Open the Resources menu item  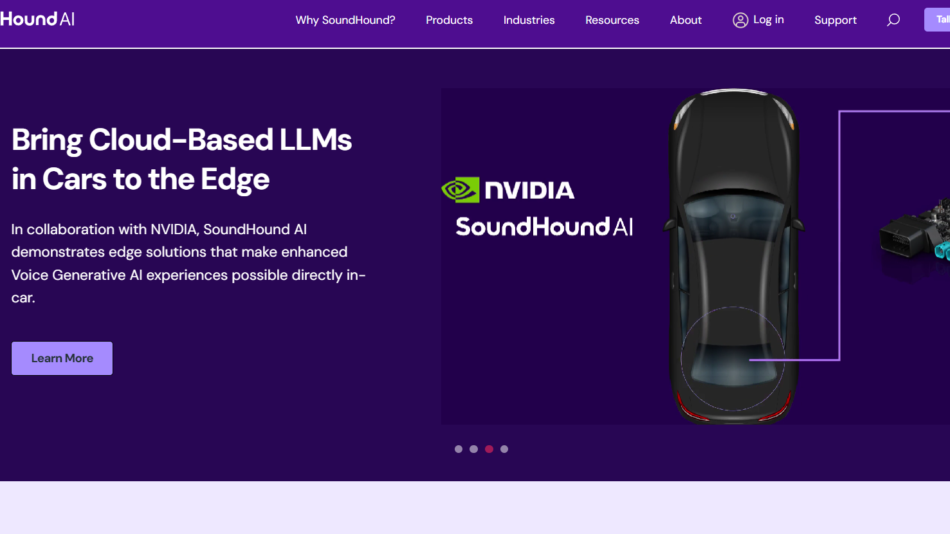pos(612,20)
